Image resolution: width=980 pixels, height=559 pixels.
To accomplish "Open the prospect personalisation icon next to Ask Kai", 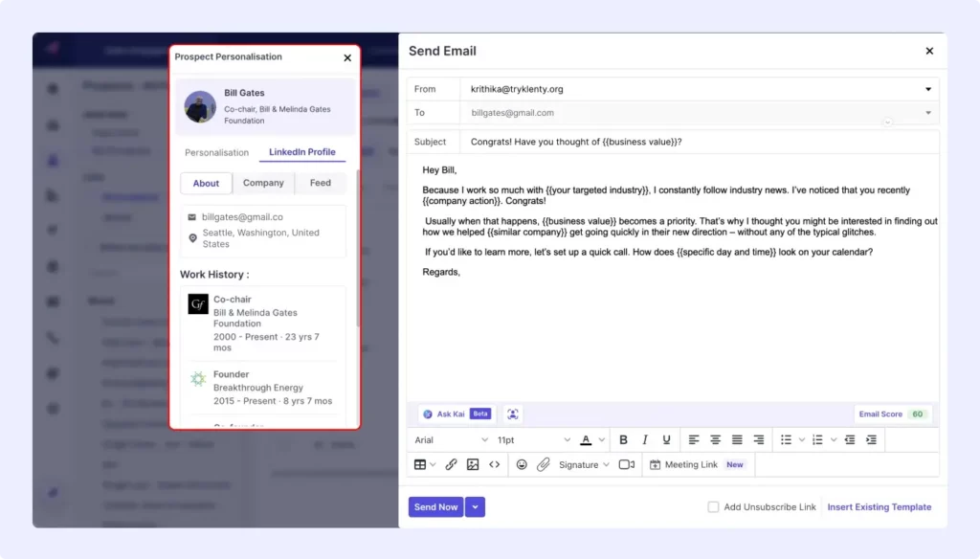I will [x=513, y=414].
